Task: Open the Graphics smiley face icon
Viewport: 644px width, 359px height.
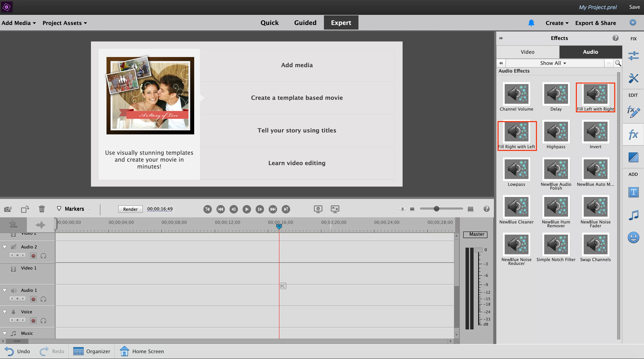Action: pyautogui.click(x=633, y=237)
